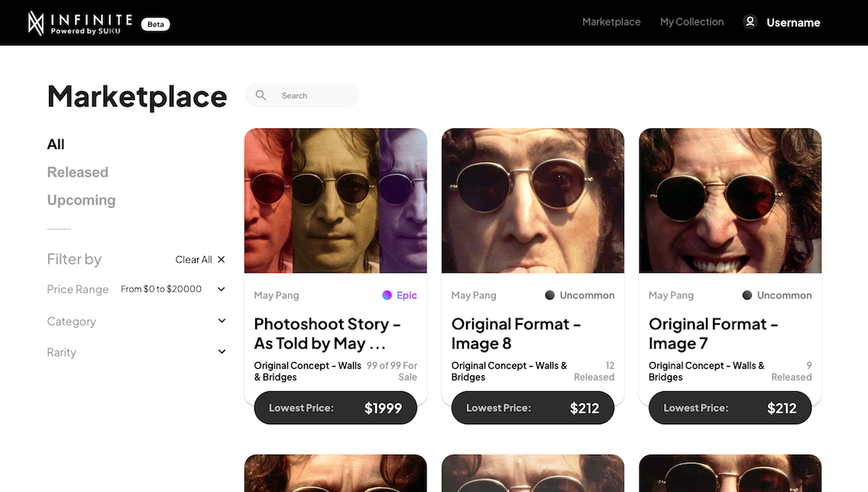The height and width of the screenshot is (492, 868).
Task: Click the Uncommon dot on Image 8 card
Action: 549,296
